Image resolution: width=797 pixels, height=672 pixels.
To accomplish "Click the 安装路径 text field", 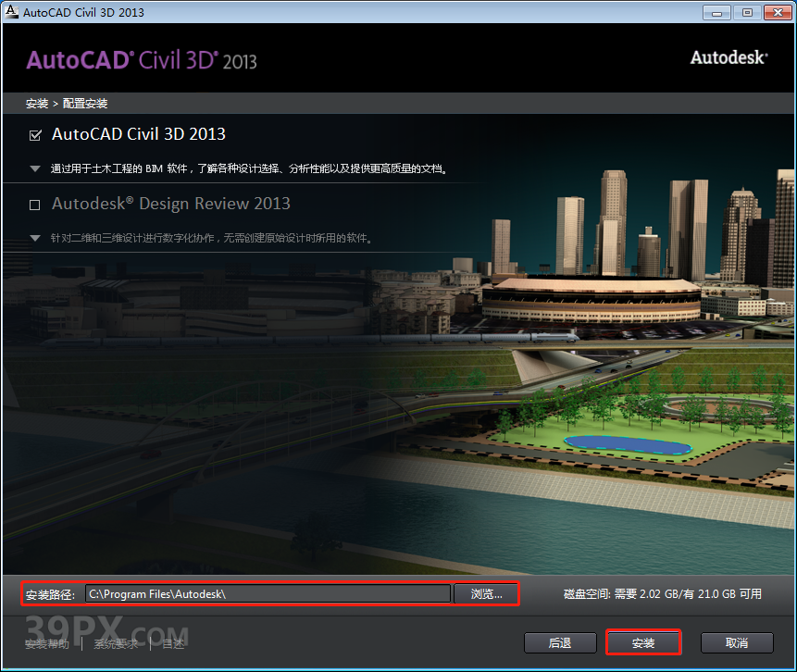I will click(x=268, y=593).
